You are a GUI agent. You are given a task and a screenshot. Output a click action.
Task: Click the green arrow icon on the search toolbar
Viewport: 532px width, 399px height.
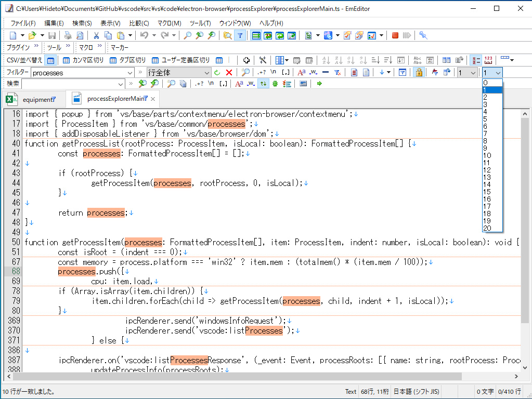[319, 84]
